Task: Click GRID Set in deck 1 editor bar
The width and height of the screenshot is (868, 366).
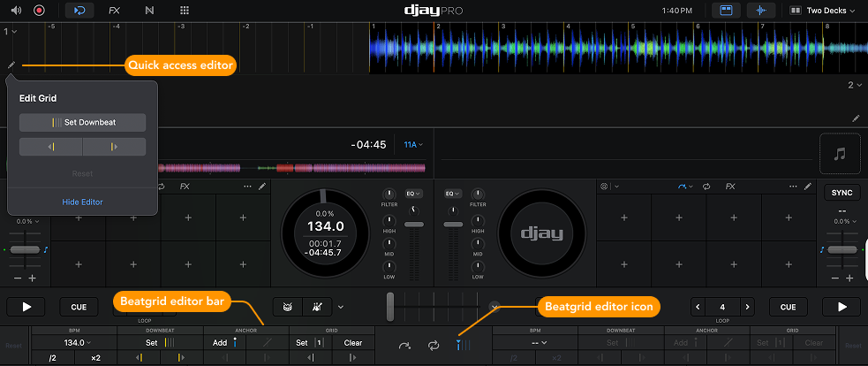Action: [311, 343]
